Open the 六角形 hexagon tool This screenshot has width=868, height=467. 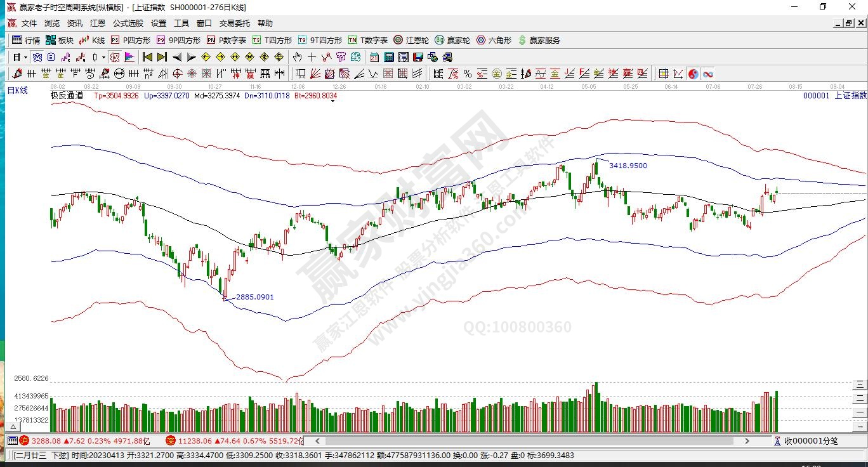[494, 40]
